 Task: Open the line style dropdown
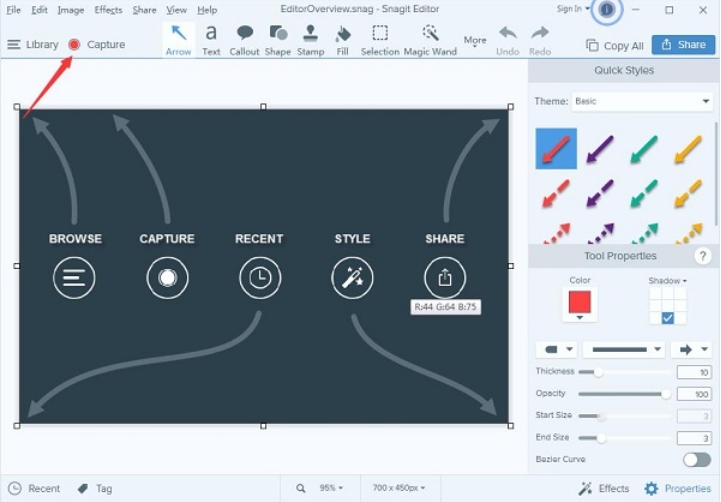coord(624,349)
